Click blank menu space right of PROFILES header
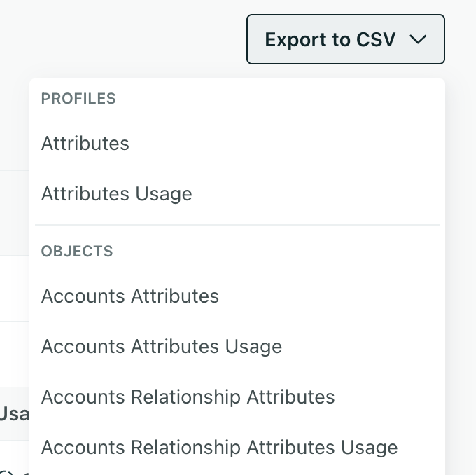 click(x=315, y=99)
